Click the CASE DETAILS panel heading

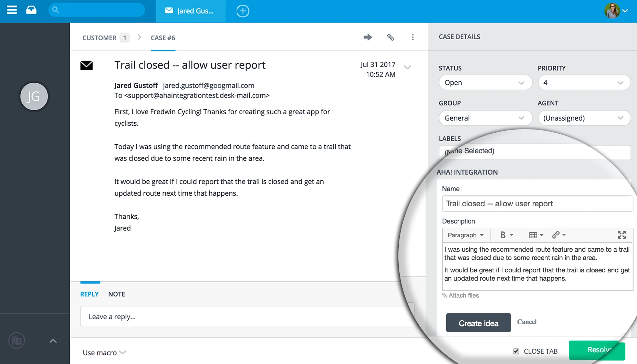click(459, 37)
